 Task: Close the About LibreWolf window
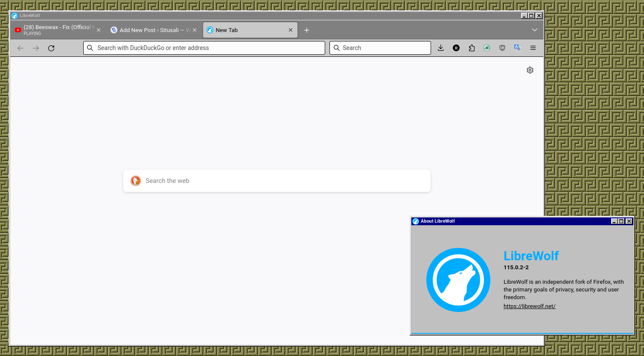coord(629,221)
